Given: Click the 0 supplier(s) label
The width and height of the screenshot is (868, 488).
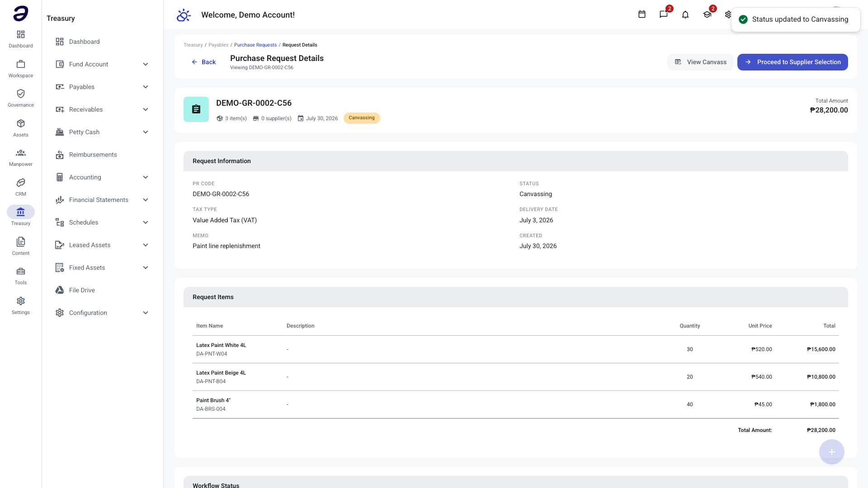Looking at the screenshot, I should [x=272, y=118].
